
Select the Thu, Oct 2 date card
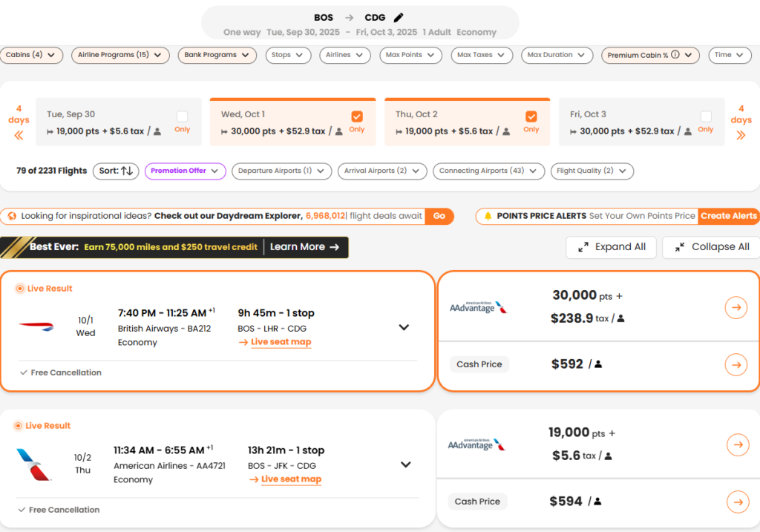[468, 122]
